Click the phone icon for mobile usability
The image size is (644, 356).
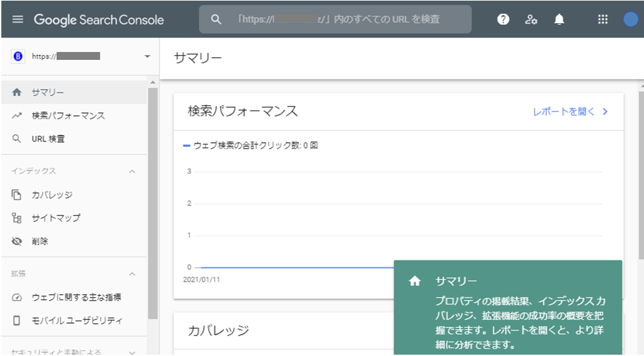click(16, 320)
